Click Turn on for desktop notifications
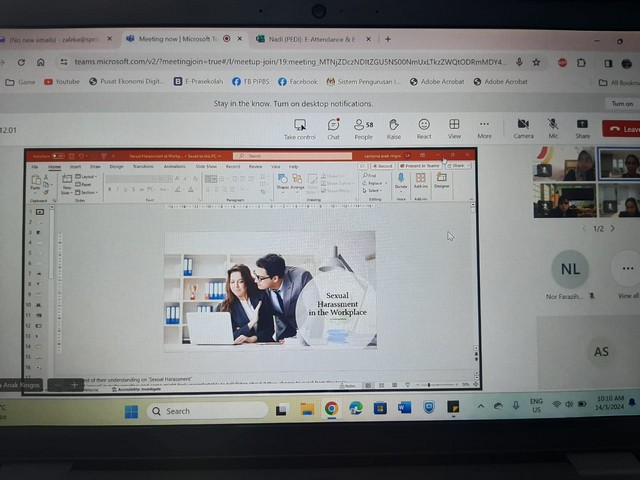Screen dimensions: 640x480 click(x=622, y=103)
